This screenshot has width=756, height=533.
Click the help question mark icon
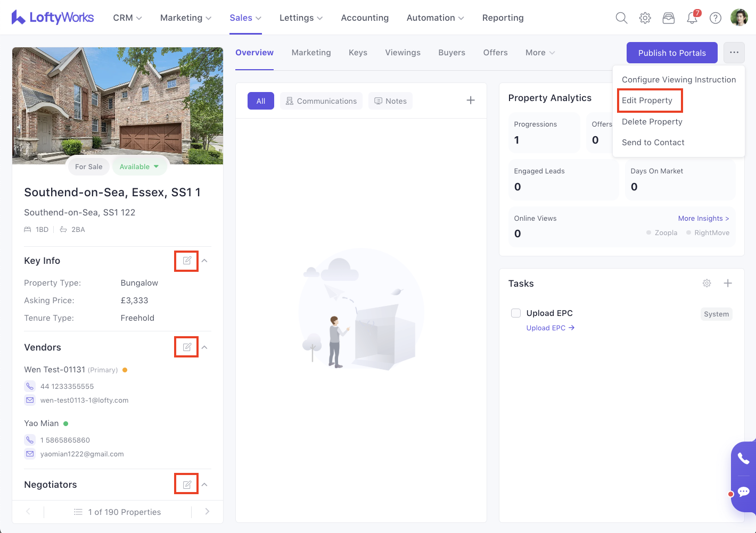tap(716, 18)
